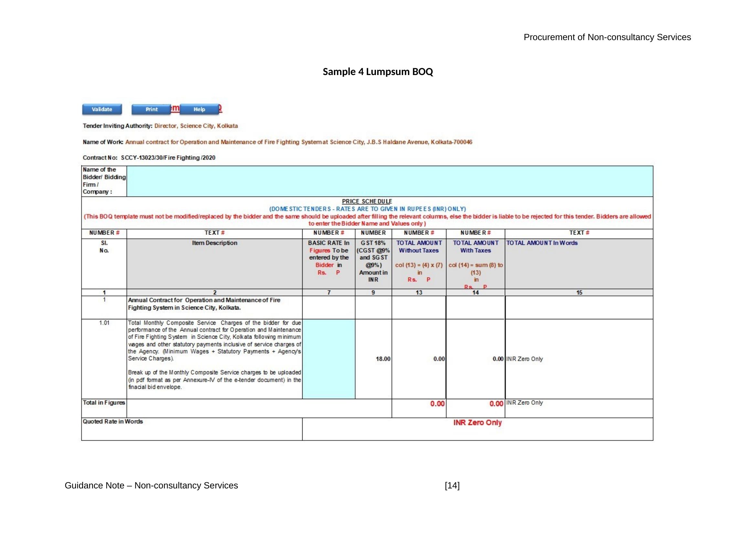Screen dimensions: 756x535
Task: Click the red INR Zero Only text
Action: tap(477, 423)
